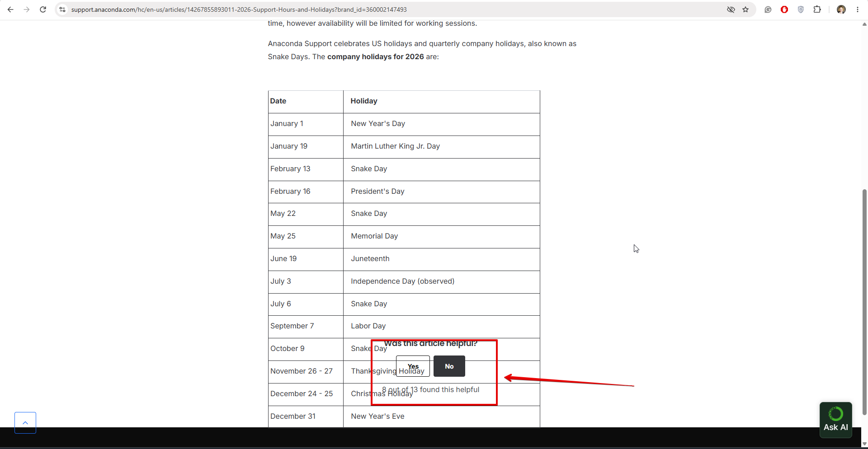Click the No helpful button
This screenshot has height=449, width=868.
449,366
